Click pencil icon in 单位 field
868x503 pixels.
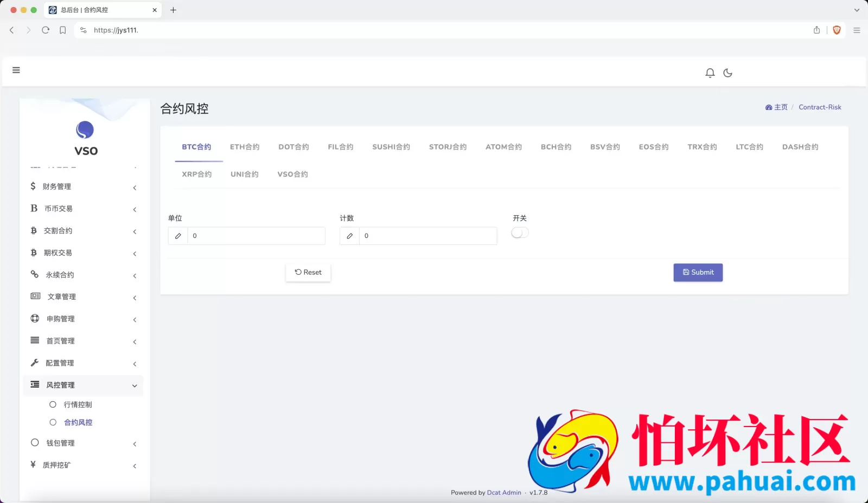click(178, 236)
